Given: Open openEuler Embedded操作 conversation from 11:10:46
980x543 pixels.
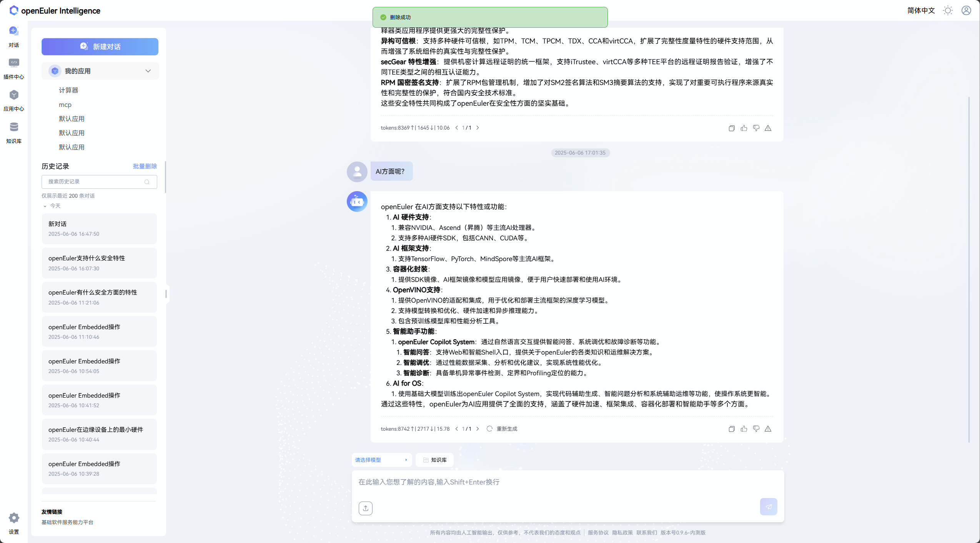Looking at the screenshot, I should 99,331.
